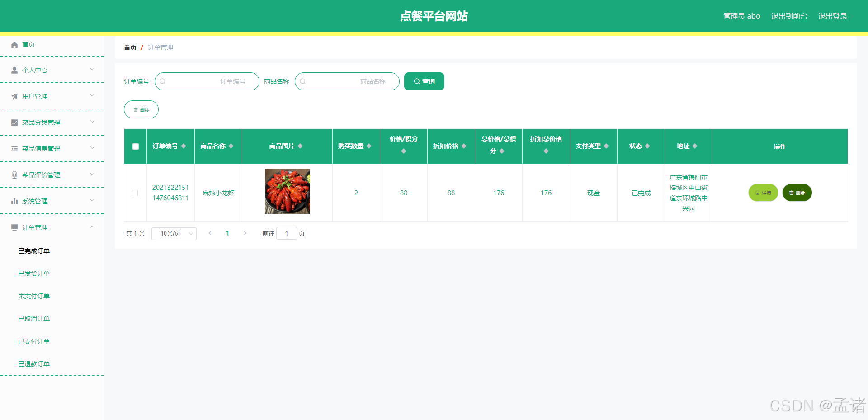
Task: Open the 10条/页 page size dropdown
Action: pos(174,233)
